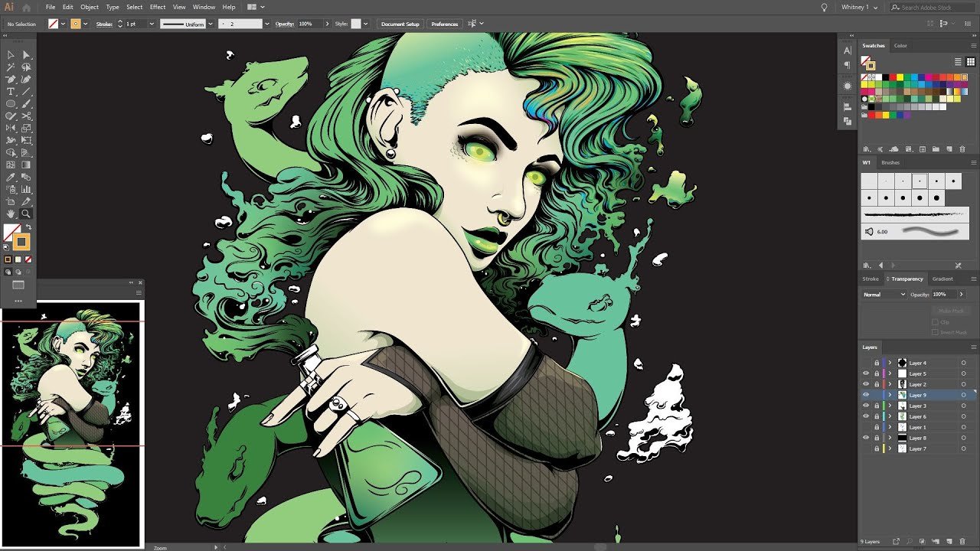Image resolution: width=980 pixels, height=551 pixels.
Task: Click Navigator panel artwork thumbnail
Action: (71, 424)
